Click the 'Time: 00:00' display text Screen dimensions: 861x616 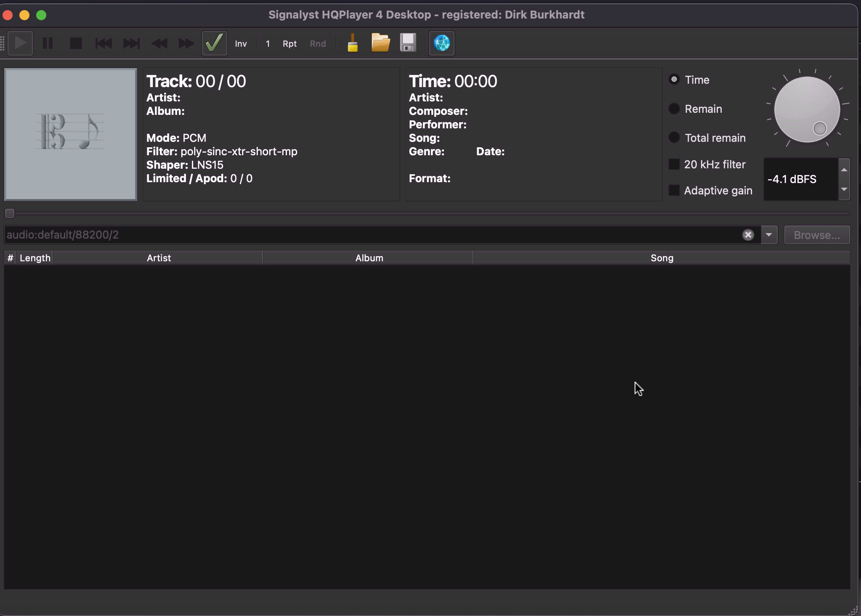click(453, 81)
